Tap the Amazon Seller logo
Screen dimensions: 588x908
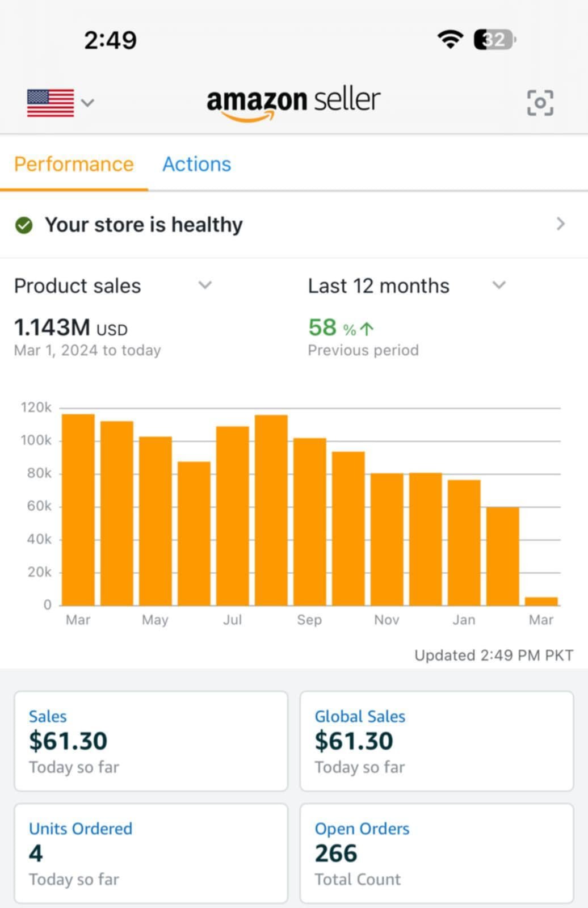pos(293,103)
